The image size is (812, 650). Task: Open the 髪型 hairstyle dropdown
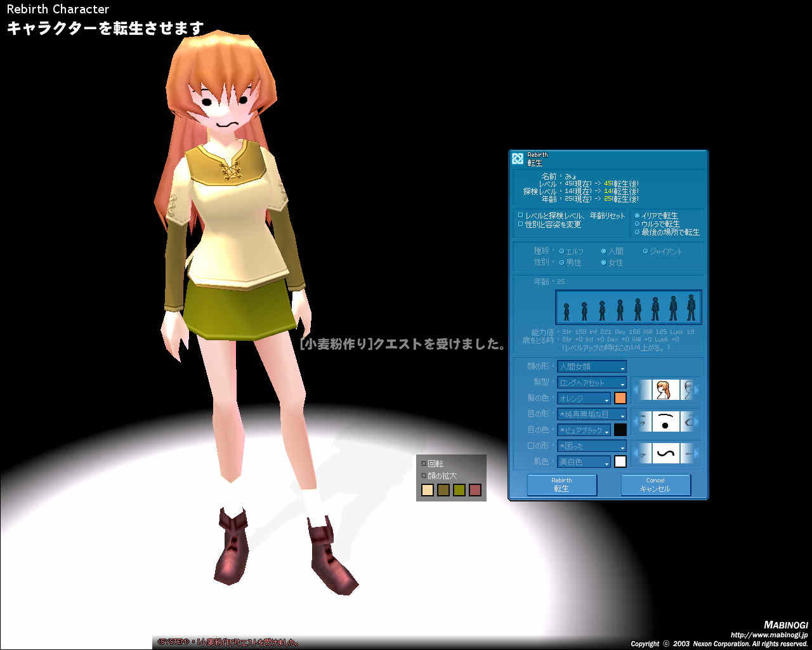pyautogui.click(x=591, y=383)
